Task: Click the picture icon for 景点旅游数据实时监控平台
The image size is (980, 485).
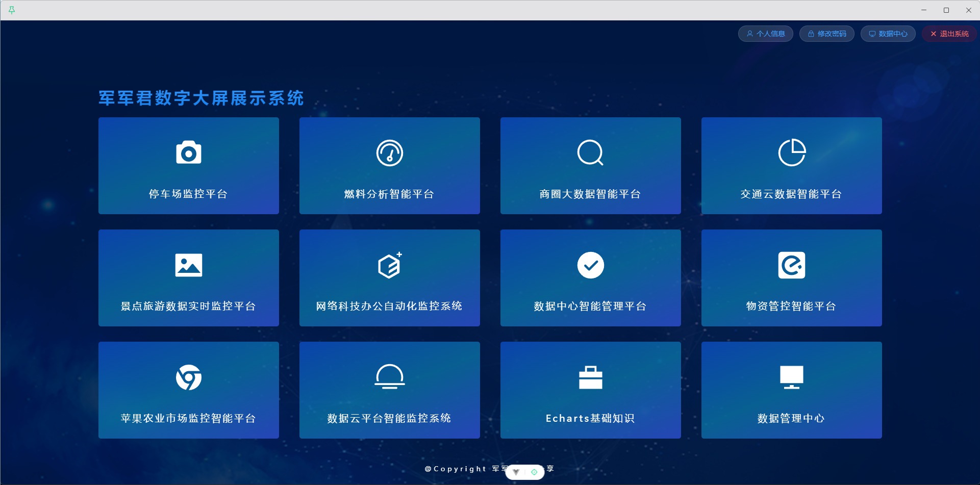Action: 188,265
